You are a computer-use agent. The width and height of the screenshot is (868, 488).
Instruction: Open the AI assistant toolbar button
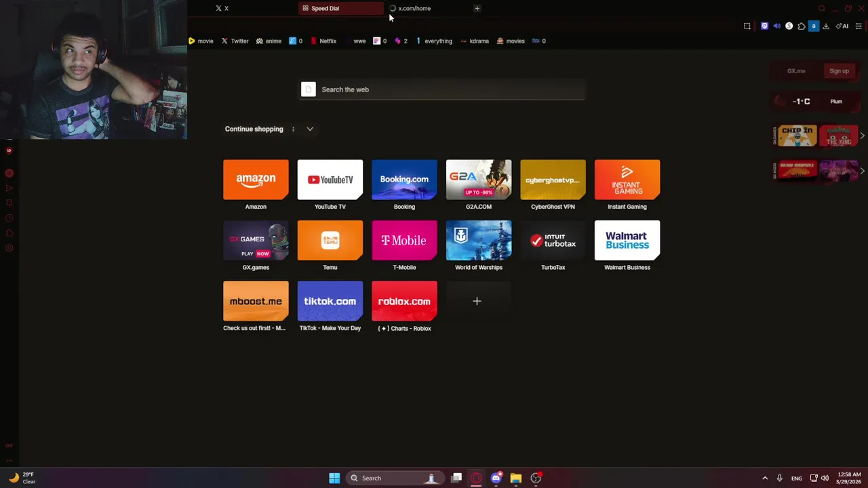click(x=842, y=26)
